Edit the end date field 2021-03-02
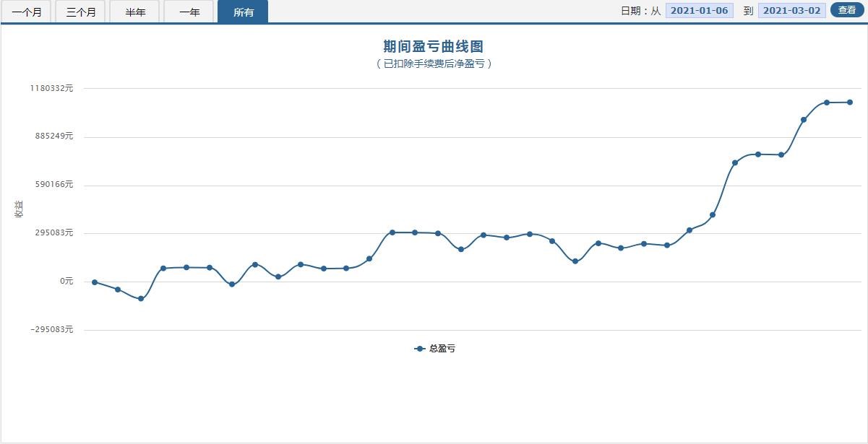 [792, 10]
